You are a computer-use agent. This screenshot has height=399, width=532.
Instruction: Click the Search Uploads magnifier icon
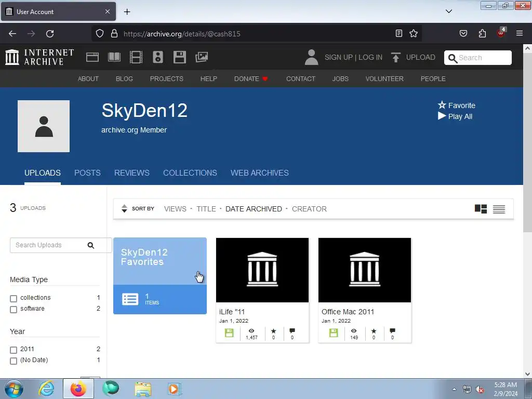point(90,245)
